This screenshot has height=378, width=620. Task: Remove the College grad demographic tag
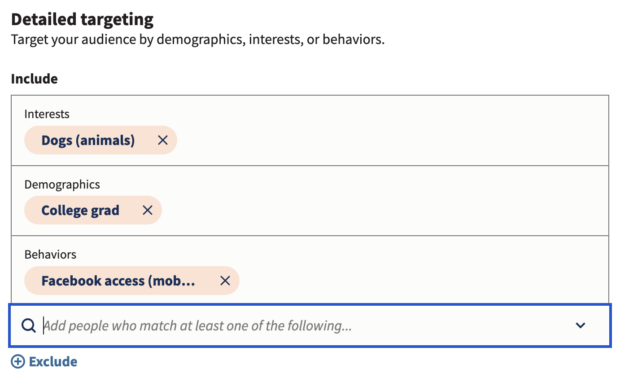coord(147,210)
